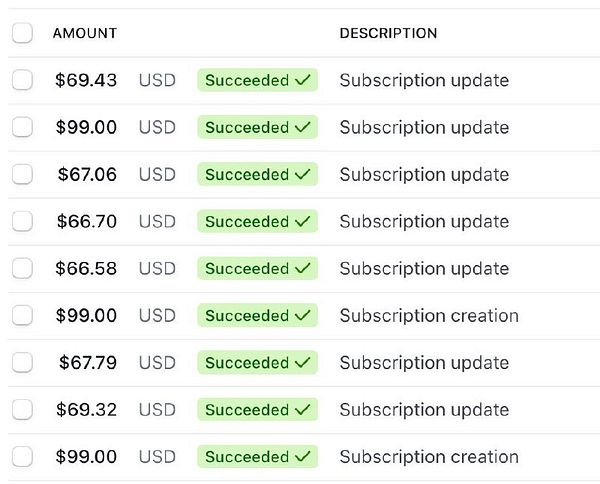The width and height of the screenshot is (600, 484).
Task: Click the Succeeded status for the $67.06 payment
Action: pyautogui.click(x=257, y=175)
